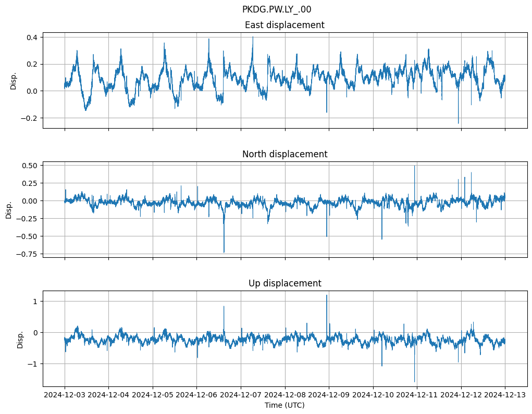Viewport: 532px width, 414px height.
Task: Click the Disp. label of the Up plot
Action: pos(20,339)
